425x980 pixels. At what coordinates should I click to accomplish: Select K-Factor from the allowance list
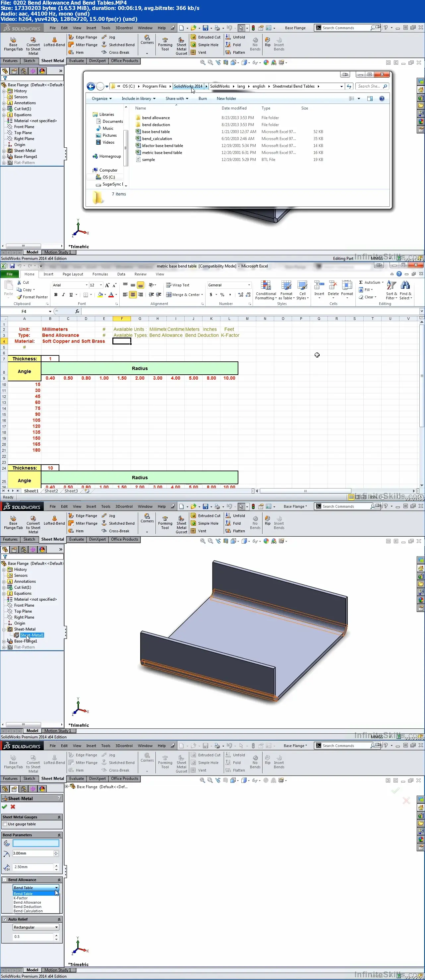pos(21,898)
